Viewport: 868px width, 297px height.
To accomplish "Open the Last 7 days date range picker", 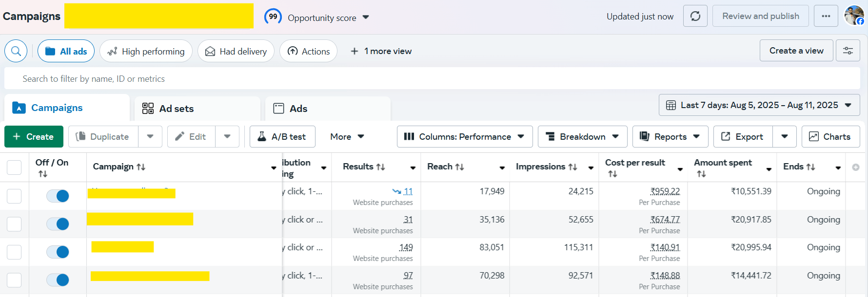I will point(759,105).
